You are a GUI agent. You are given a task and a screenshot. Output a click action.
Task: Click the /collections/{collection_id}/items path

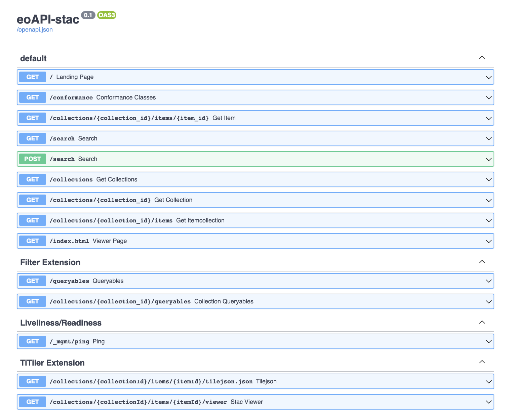click(x=111, y=220)
